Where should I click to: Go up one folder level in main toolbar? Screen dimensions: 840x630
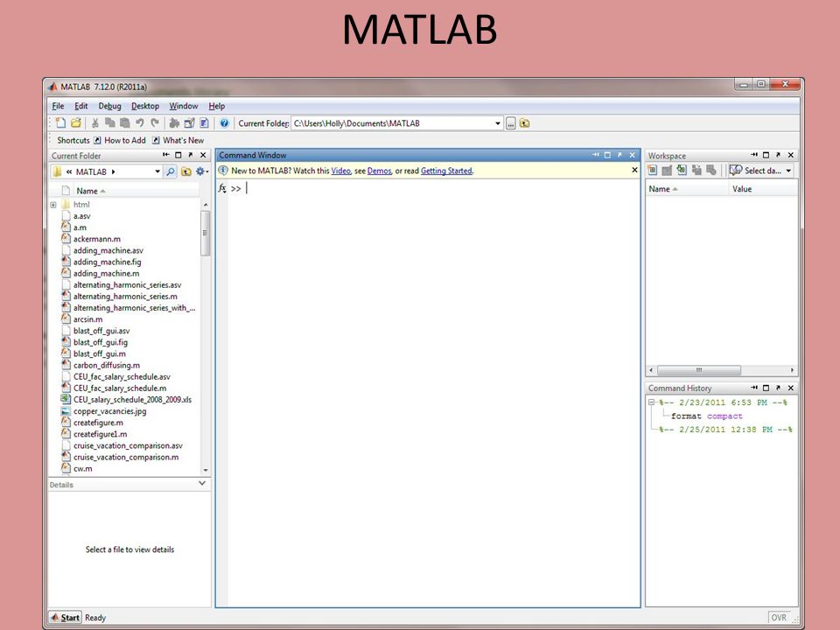click(524, 123)
